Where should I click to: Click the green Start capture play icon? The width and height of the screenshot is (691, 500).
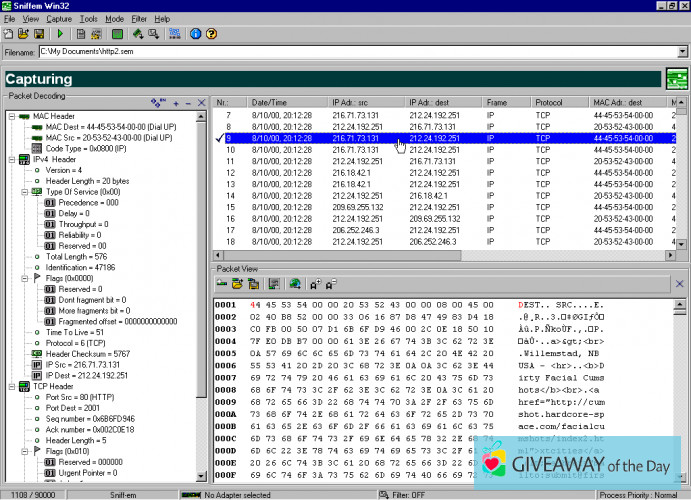point(61,33)
